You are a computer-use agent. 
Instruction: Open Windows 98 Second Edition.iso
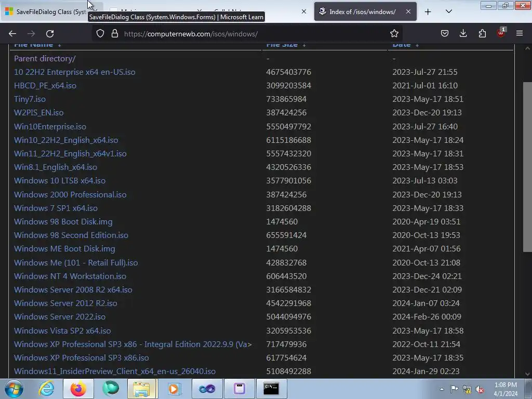(71, 235)
